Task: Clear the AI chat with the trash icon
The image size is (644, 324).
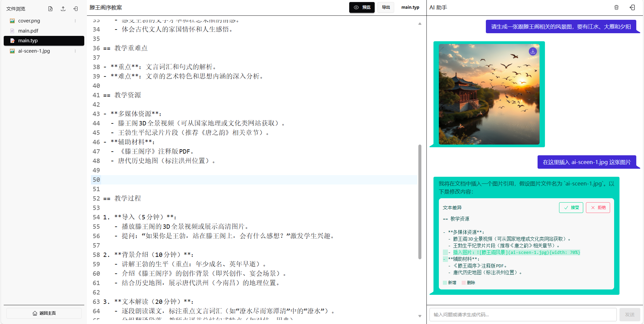Action: coord(616,7)
